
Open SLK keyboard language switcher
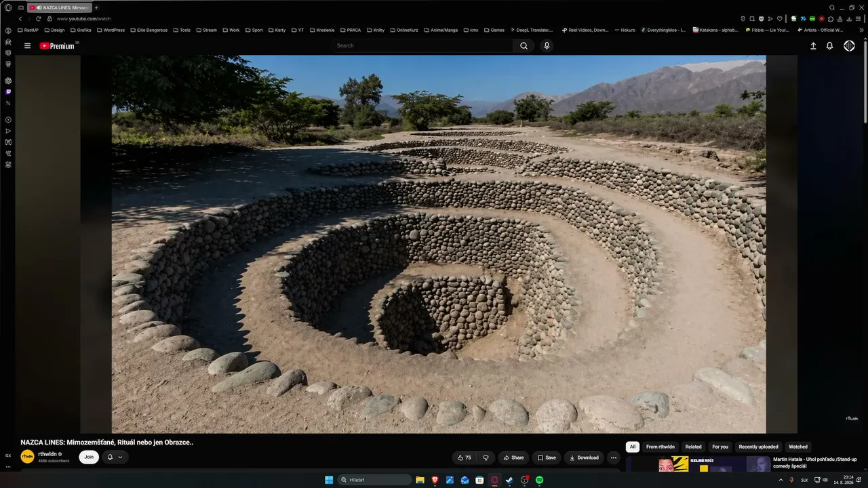click(804, 480)
